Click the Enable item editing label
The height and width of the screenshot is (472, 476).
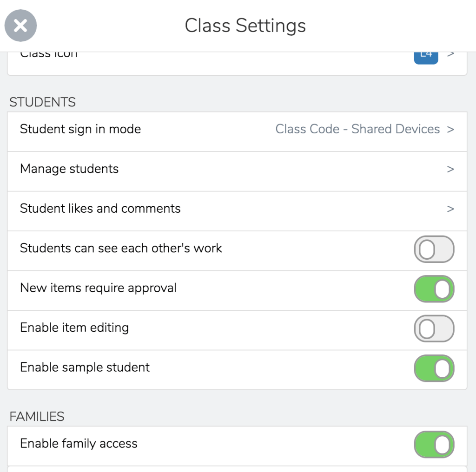click(74, 328)
